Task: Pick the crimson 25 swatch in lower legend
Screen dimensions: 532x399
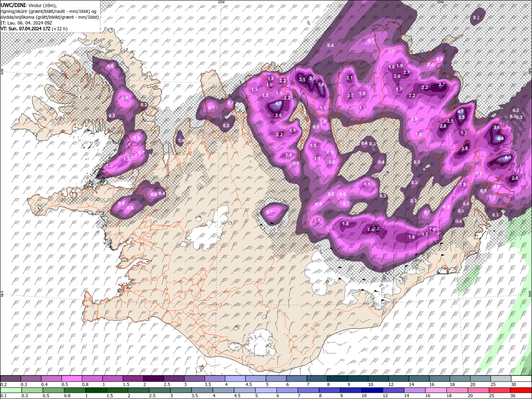Action: (500, 391)
